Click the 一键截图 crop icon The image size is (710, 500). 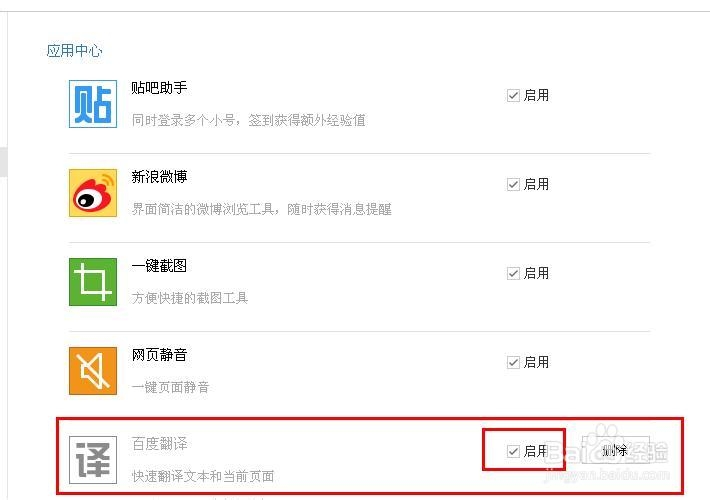point(93,282)
